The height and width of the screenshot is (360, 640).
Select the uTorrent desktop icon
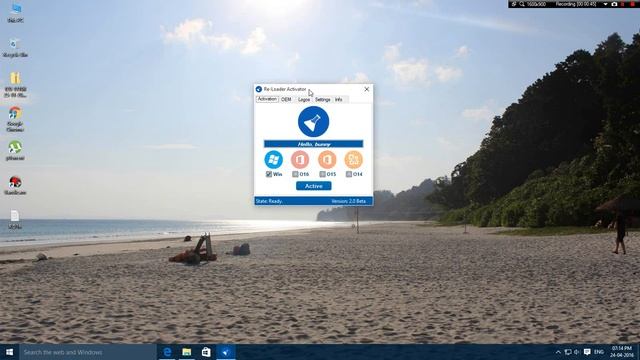pyautogui.click(x=16, y=151)
